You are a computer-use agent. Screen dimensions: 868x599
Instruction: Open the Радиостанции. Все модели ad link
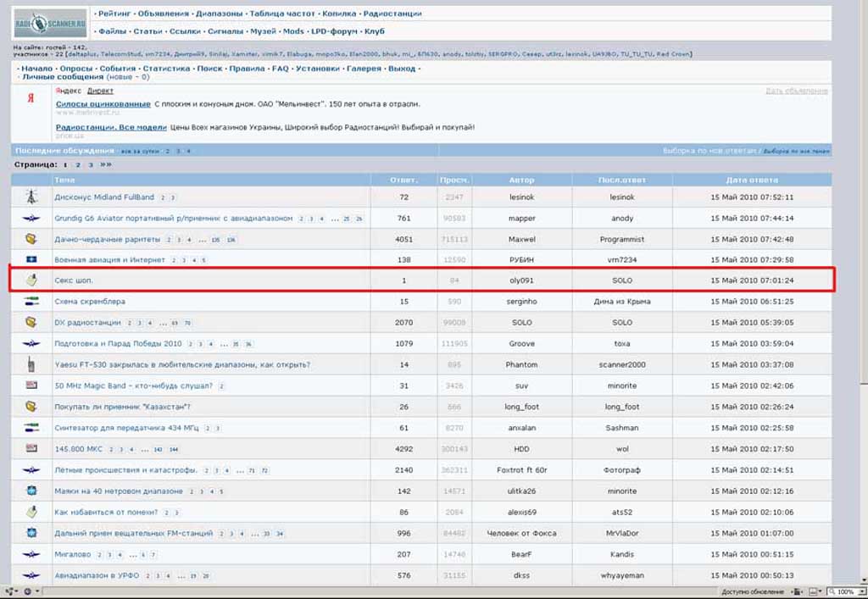pos(111,127)
